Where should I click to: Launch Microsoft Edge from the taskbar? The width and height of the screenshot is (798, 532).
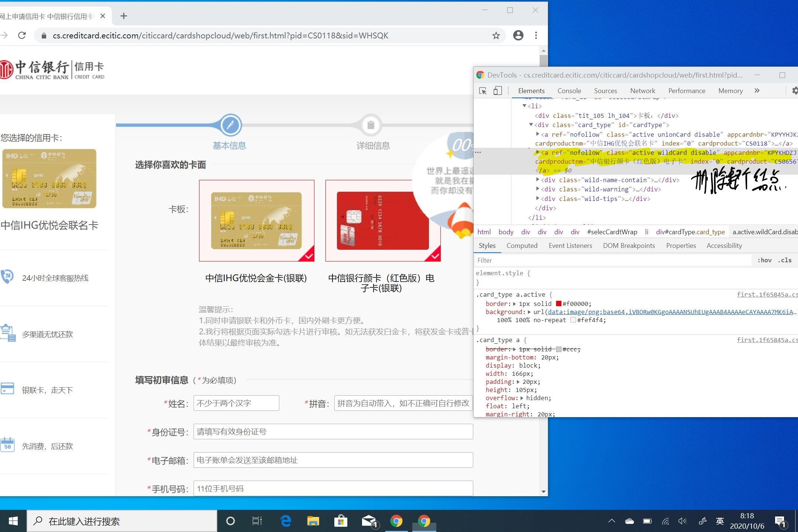[x=285, y=521]
